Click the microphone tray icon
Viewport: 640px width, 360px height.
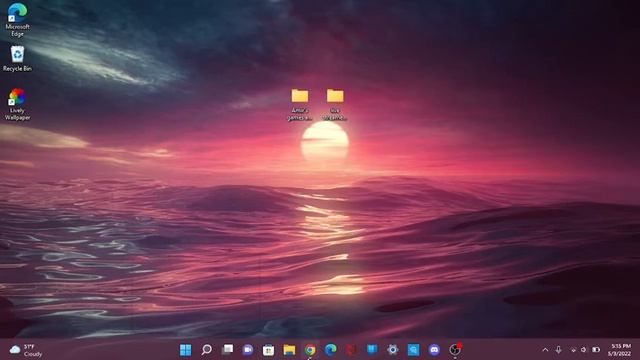(x=558, y=350)
